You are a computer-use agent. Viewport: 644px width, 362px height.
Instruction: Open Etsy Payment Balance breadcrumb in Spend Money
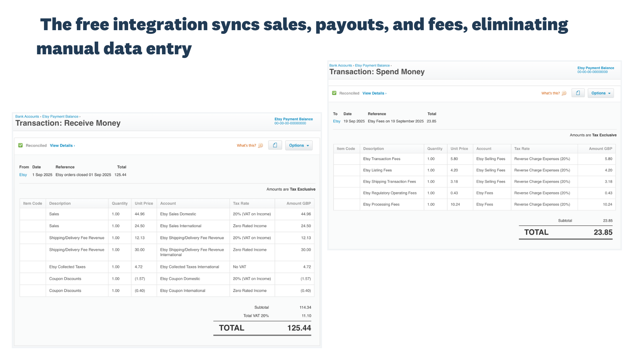pyautogui.click(x=372, y=65)
